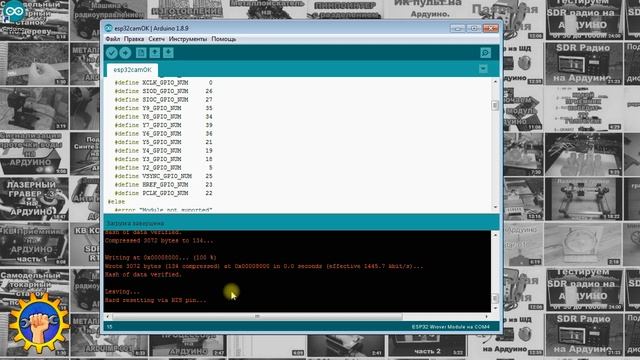Create a new sketch with New icon
Screen dimensions: 640x360
[141, 53]
